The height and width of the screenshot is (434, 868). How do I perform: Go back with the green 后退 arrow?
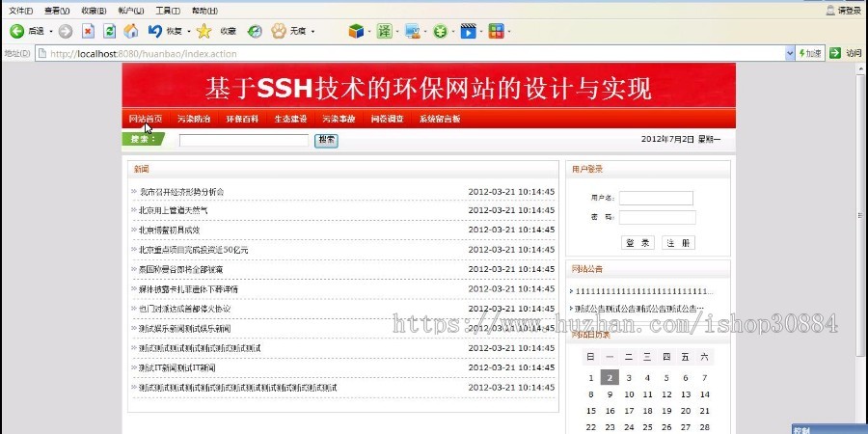point(16,31)
